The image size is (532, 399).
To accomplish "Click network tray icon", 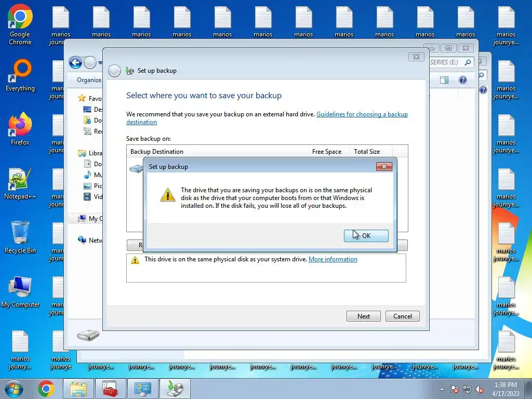I will click(x=467, y=389).
